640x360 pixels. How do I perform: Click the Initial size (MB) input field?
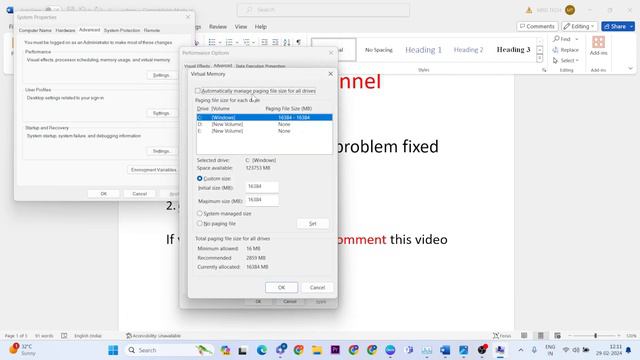coord(262,187)
